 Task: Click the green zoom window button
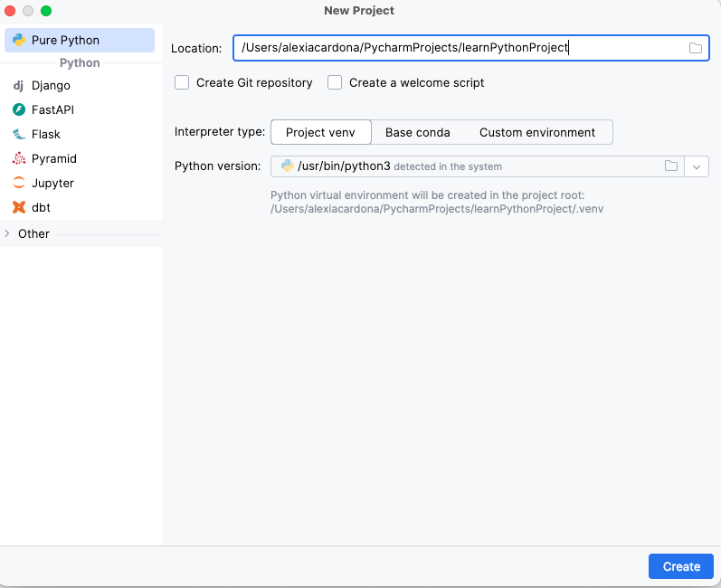pos(46,11)
